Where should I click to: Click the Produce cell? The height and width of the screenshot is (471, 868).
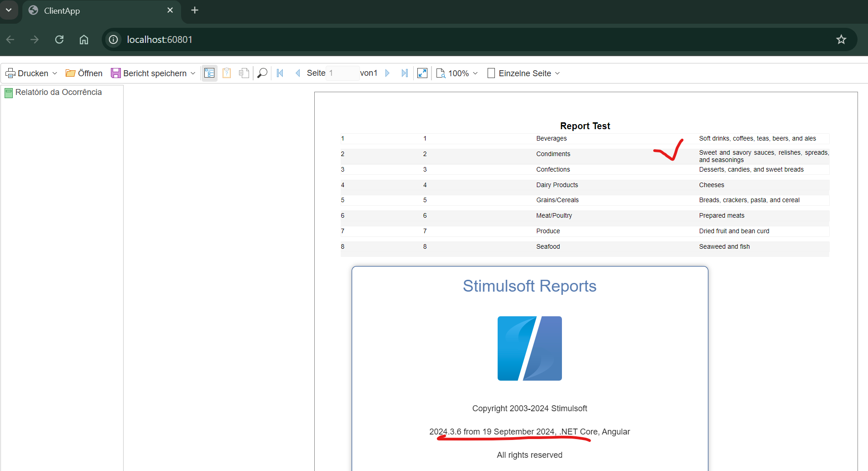tap(548, 231)
